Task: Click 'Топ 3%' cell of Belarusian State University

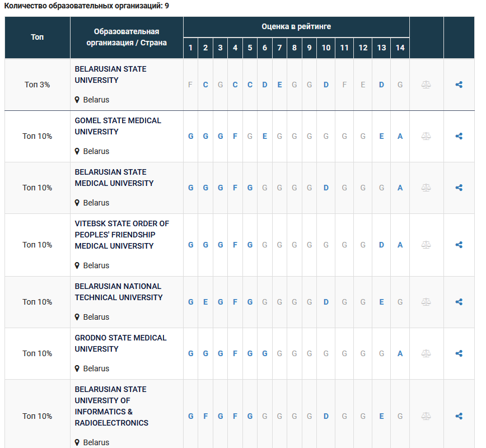Action: click(x=37, y=85)
